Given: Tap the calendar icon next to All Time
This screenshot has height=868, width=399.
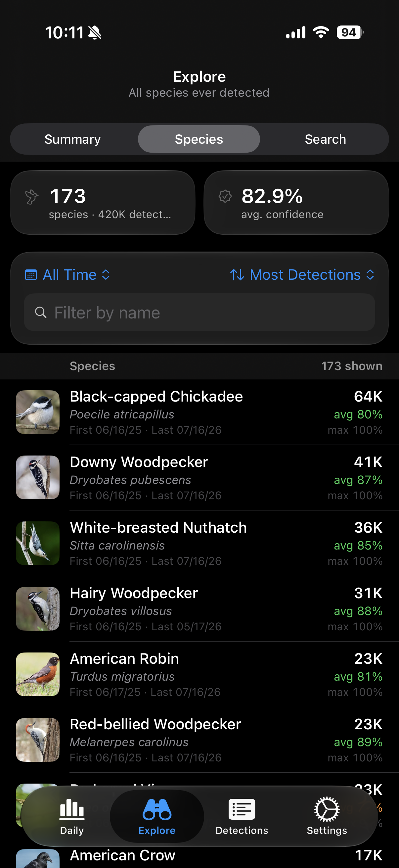Looking at the screenshot, I should click(31, 275).
